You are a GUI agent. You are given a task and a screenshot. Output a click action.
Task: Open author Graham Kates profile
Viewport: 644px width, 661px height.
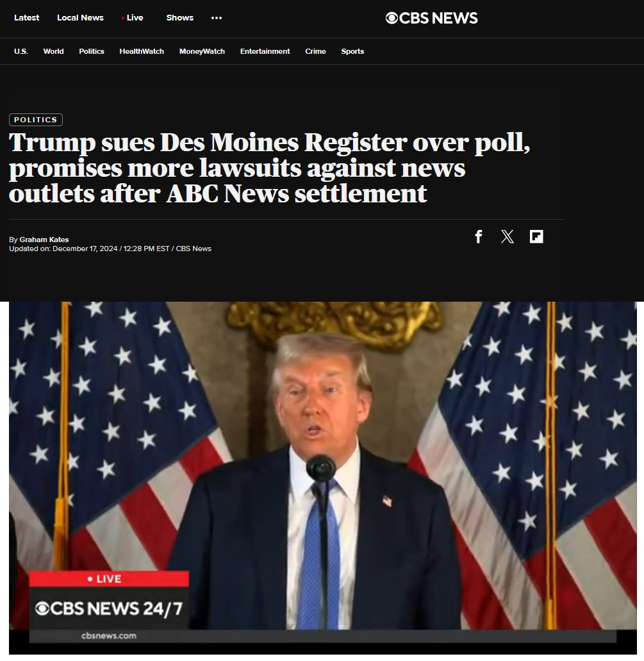coord(44,240)
